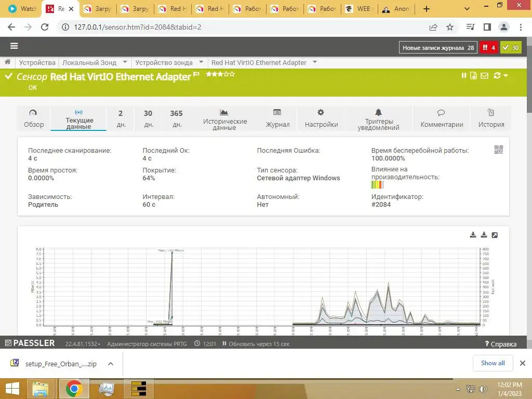Pause the auto-refresh countdown in footer
The image size is (532, 399).
pyautogui.click(x=224, y=344)
